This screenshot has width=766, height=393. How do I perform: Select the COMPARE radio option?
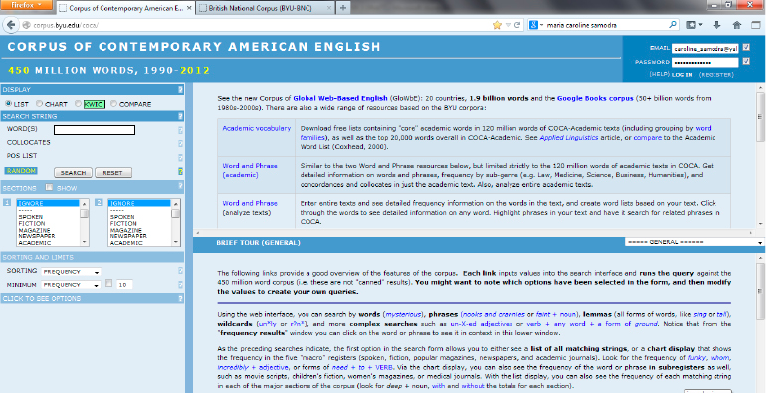(113, 104)
